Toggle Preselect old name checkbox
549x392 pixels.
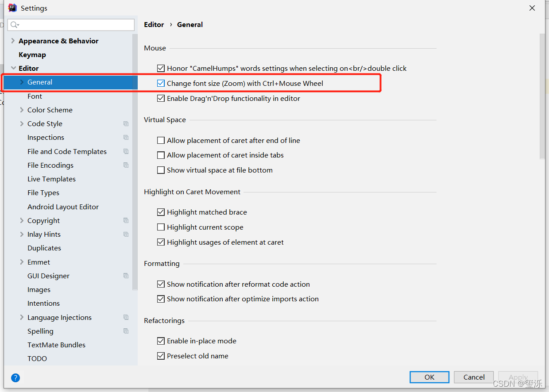point(161,356)
